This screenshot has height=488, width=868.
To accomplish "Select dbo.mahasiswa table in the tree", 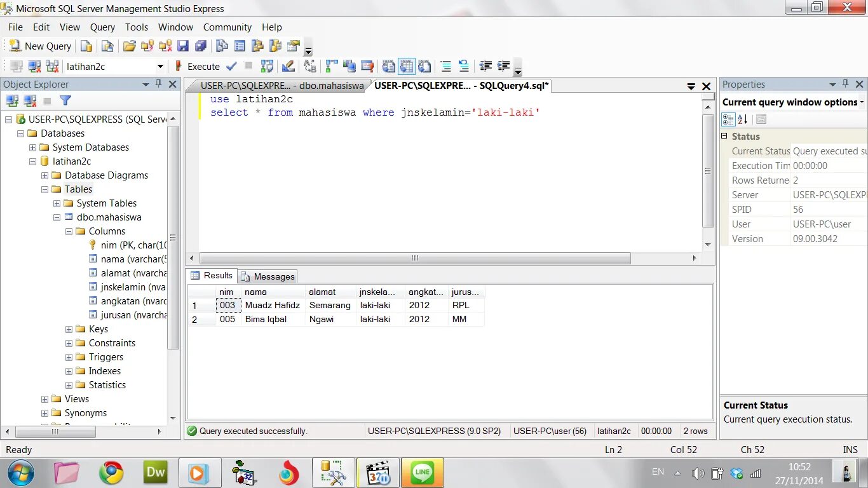I will 109,217.
